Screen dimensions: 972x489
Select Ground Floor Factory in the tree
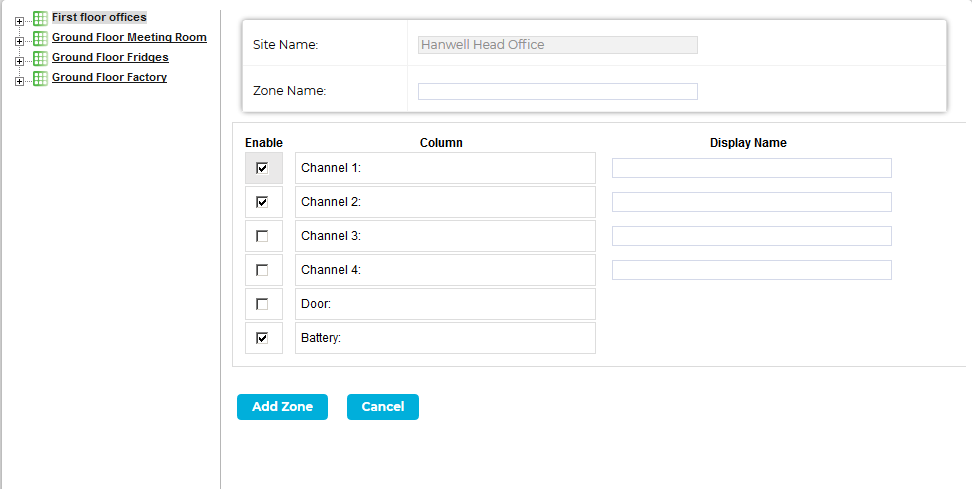[109, 77]
